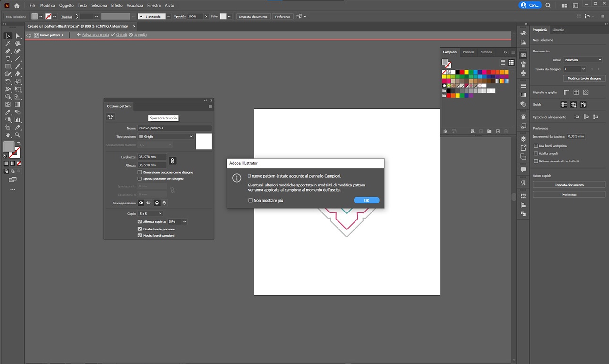The height and width of the screenshot is (364, 609).
Task: Open the Copie 5 x 5 dropdown
Action: (151, 213)
